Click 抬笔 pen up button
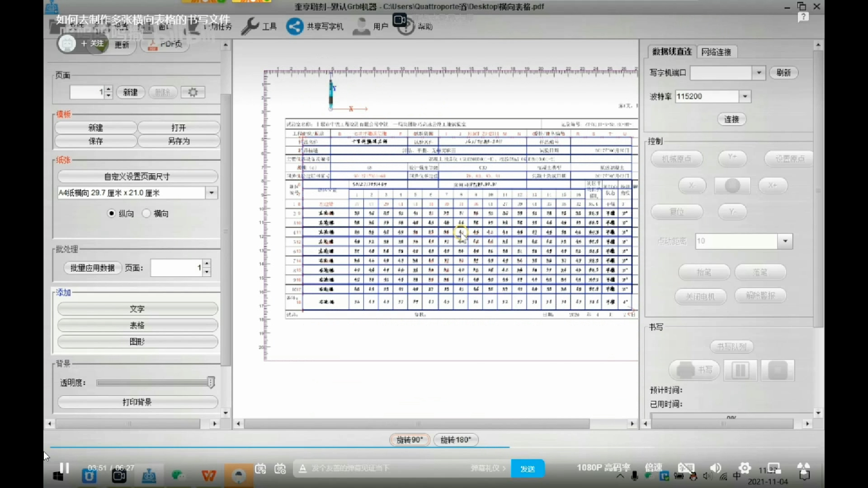 [704, 272]
